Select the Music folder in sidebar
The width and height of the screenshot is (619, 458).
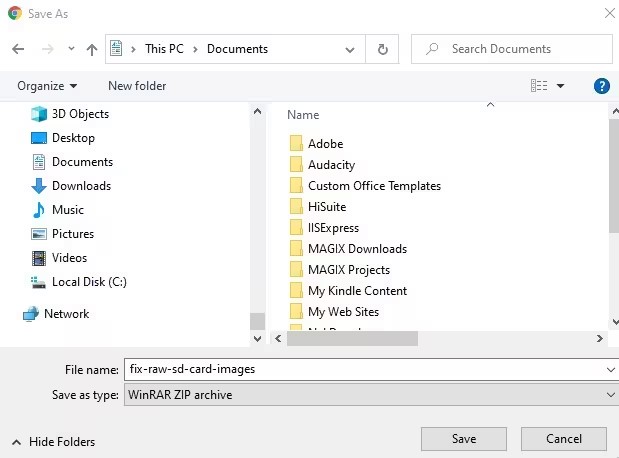(68, 210)
